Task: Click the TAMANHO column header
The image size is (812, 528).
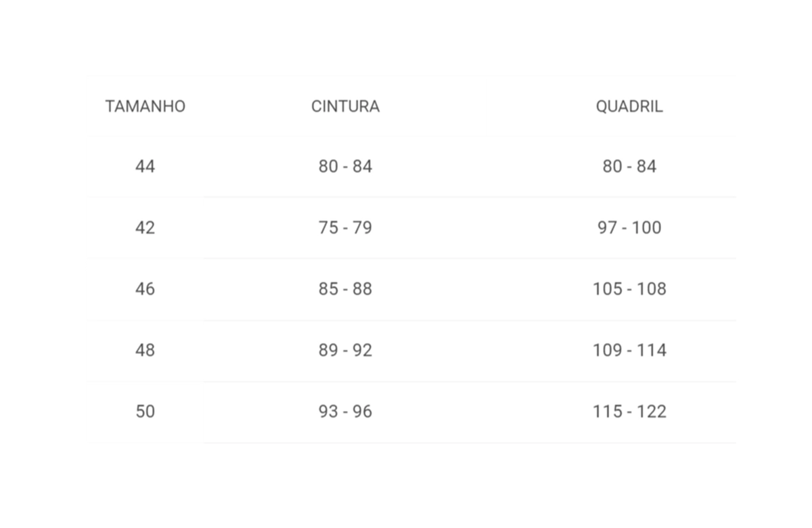Action: [145, 106]
